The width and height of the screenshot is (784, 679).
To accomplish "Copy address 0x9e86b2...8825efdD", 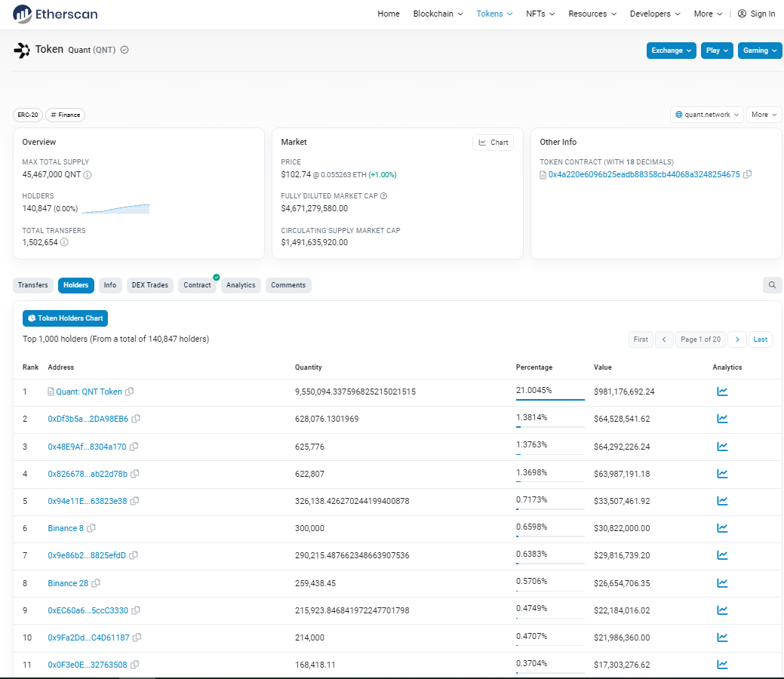I will pyautogui.click(x=134, y=555).
